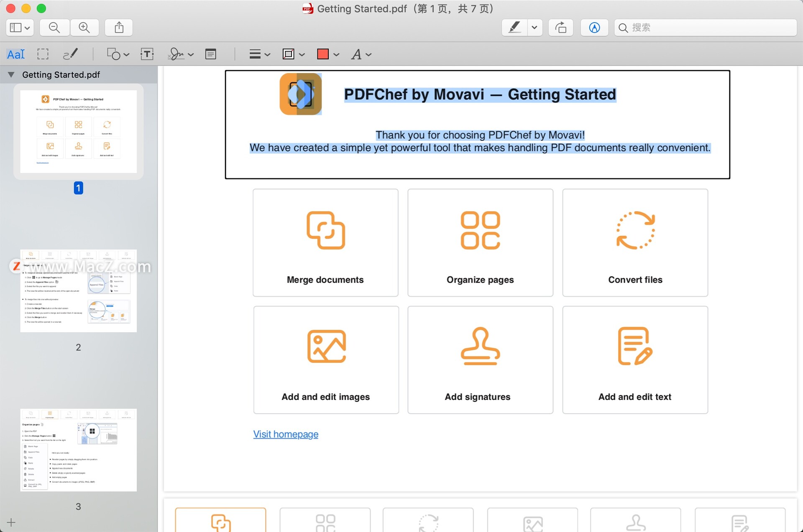Image resolution: width=803 pixels, height=532 pixels.
Task: Select the rectangular selection tool
Action: tap(43, 54)
